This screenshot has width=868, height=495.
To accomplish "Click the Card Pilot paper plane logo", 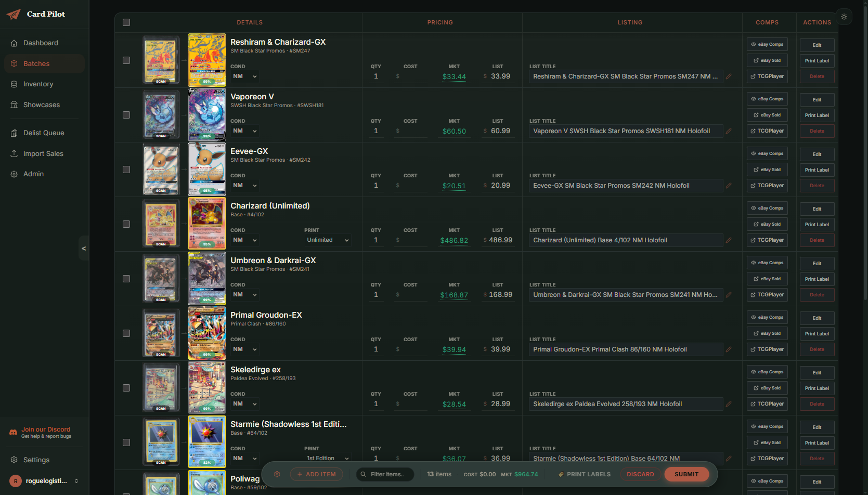I will (12, 14).
